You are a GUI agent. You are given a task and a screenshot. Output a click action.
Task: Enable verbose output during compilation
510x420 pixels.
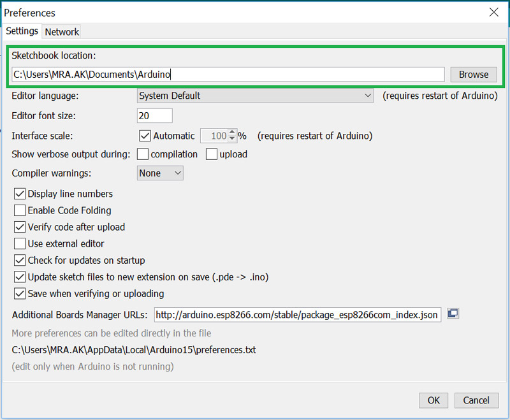(143, 154)
